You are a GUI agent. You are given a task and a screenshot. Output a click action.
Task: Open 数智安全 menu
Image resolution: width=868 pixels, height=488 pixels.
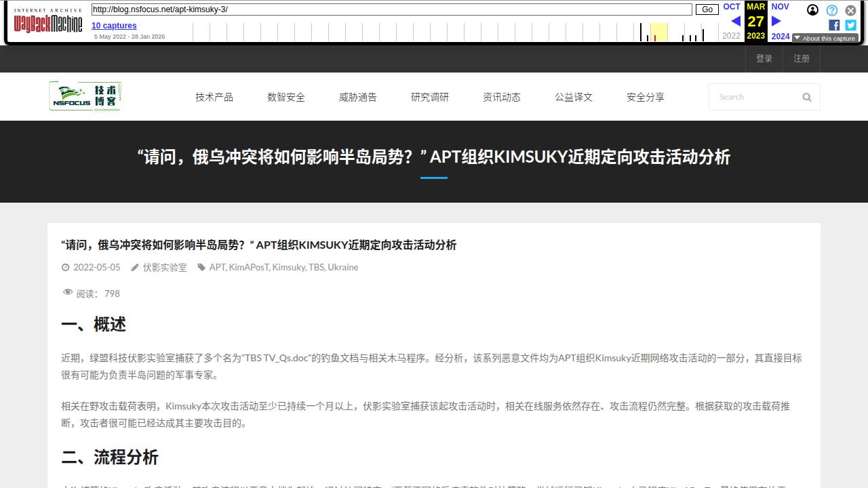coord(286,97)
